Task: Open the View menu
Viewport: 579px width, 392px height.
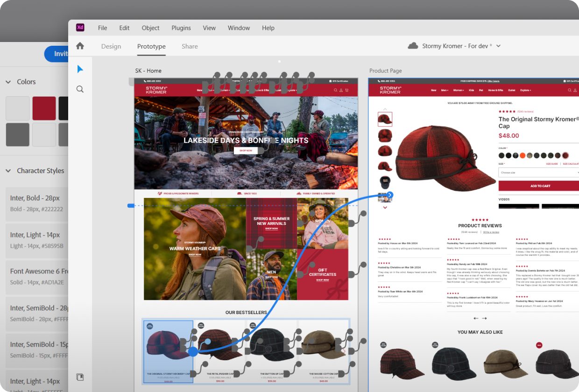Action: coord(209,28)
